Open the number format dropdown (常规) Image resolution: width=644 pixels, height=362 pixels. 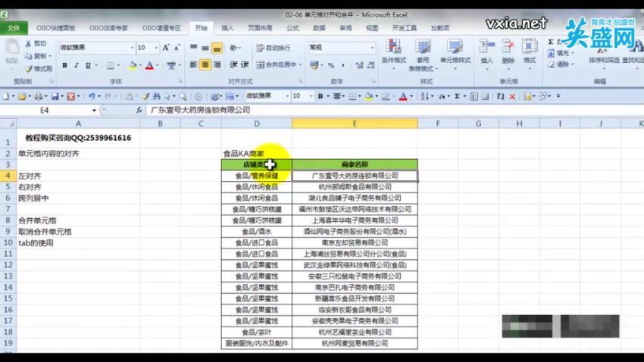[x=372, y=48]
